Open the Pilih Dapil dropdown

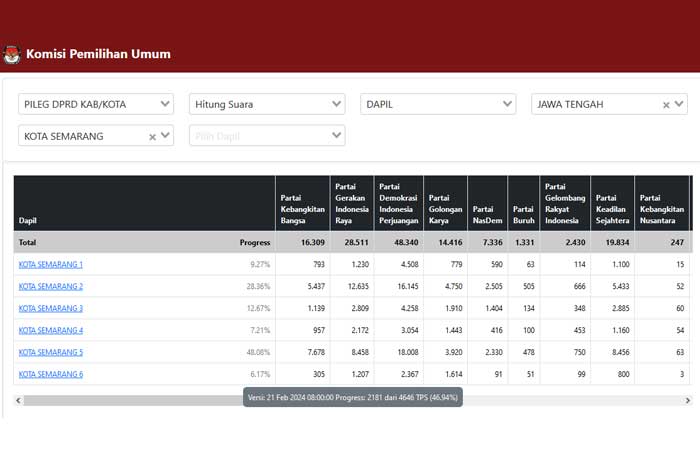[x=267, y=135]
